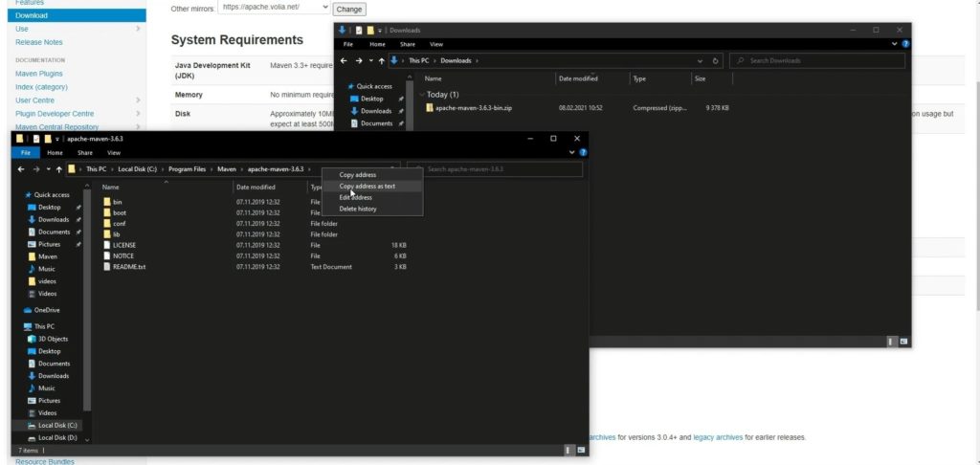
Task: Open Release Notes link in web sidebar
Action: (x=38, y=42)
